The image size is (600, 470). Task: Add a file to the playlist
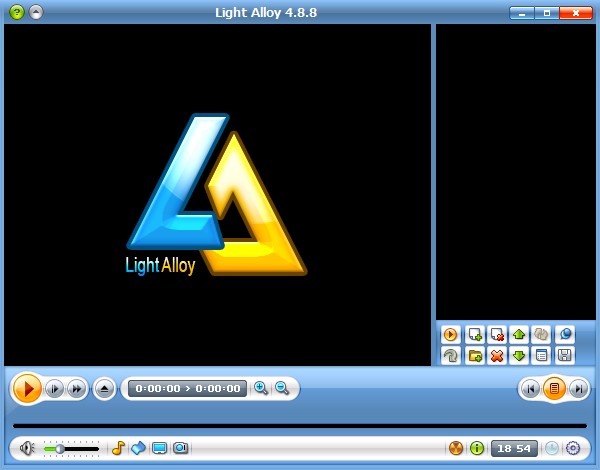click(x=475, y=335)
